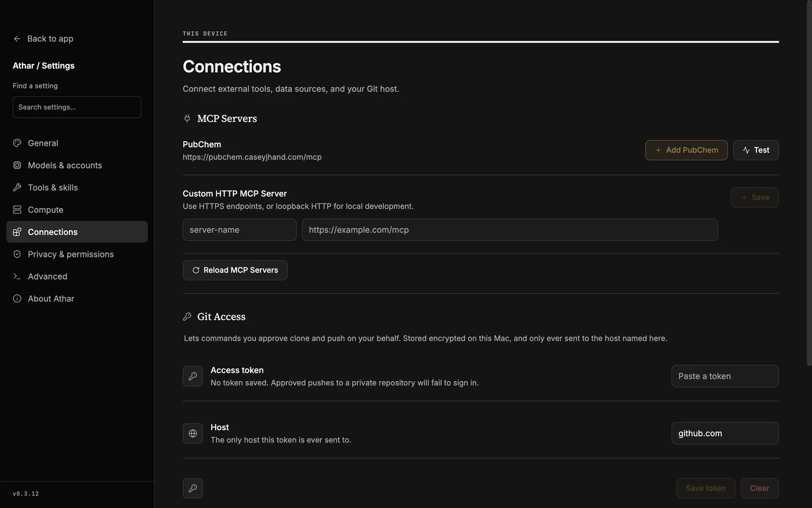The height and width of the screenshot is (508, 812).
Task: Click the key icon box beside Save token row
Action: [193, 488]
